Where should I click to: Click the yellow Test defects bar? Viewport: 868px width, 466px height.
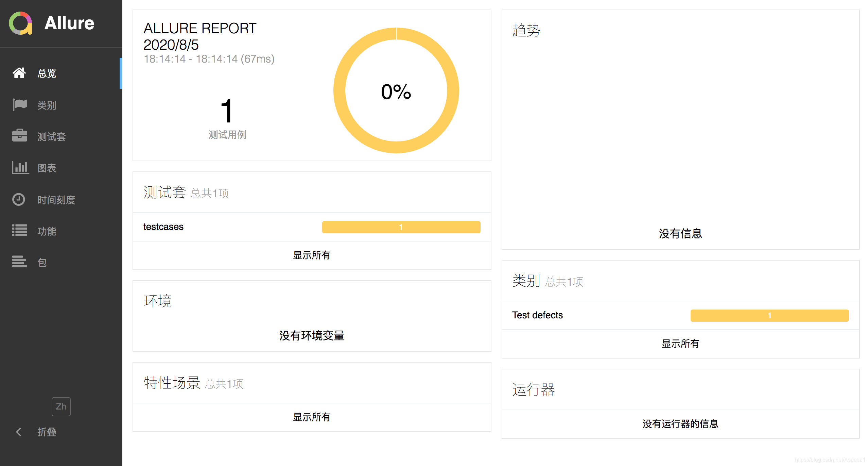tap(769, 316)
